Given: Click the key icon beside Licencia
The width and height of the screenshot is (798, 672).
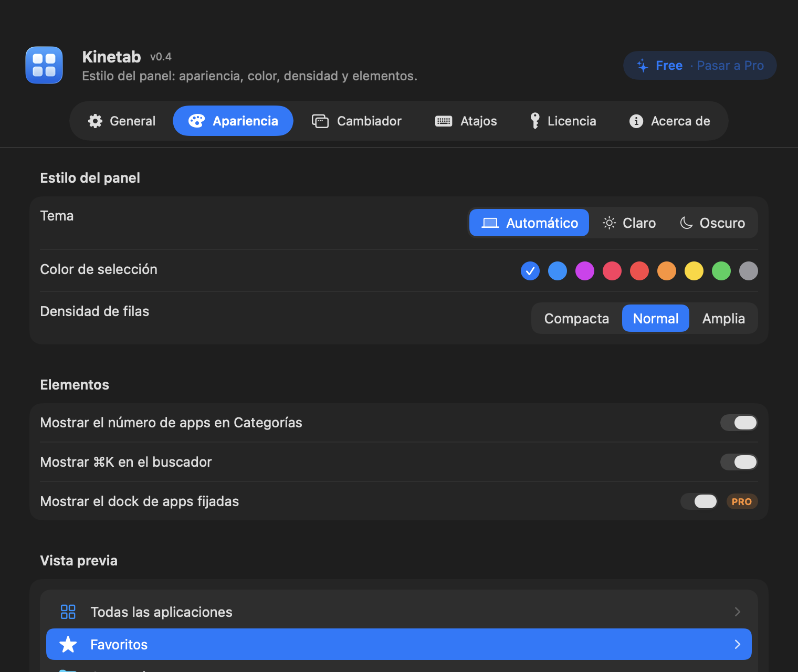Looking at the screenshot, I should coord(535,121).
